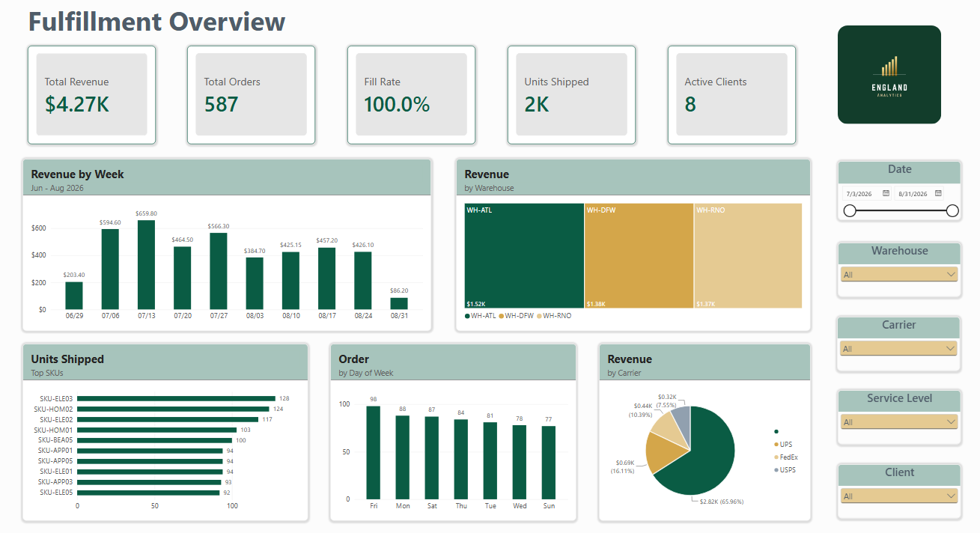Select the WH-DFW treemap block
Image resolution: width=980 pixels, height=533 pixels.
pos(639,255)
